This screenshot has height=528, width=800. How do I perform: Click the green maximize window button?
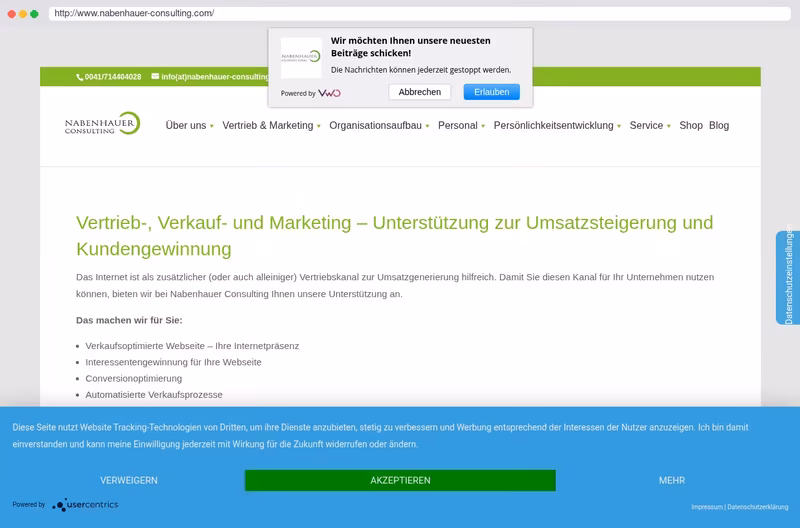coord(34,14)
